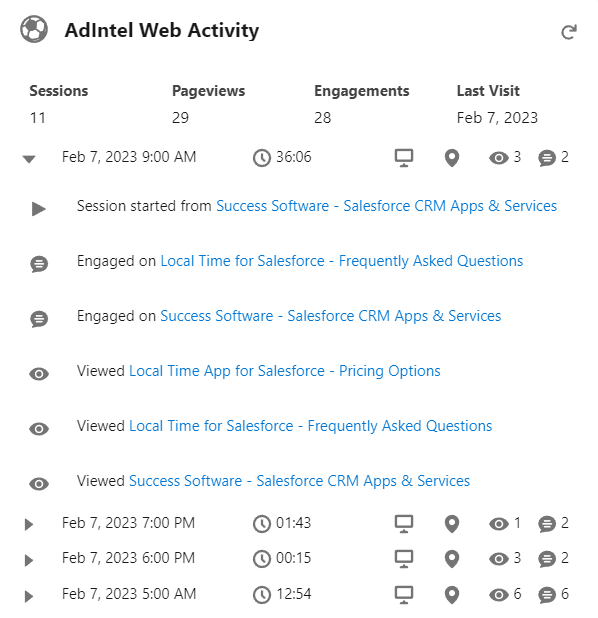The image size is (598, 618).
Task: Click the desktop device icon for 5:00 AM session
Action: tap(404, 594)
